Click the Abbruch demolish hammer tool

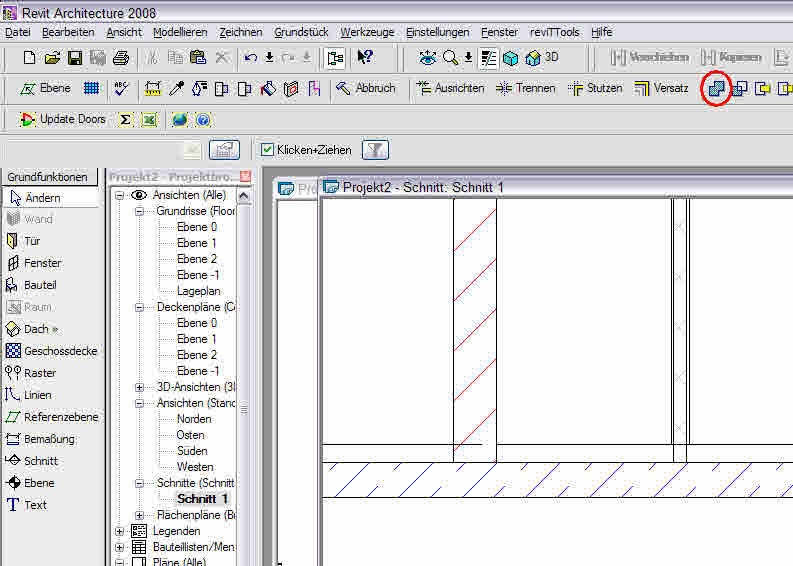tap(366, 89)
